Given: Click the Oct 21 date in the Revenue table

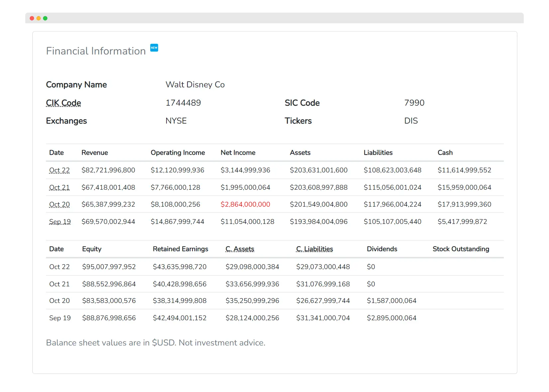Looking at the screenshot, I should (x=59, y=187).
